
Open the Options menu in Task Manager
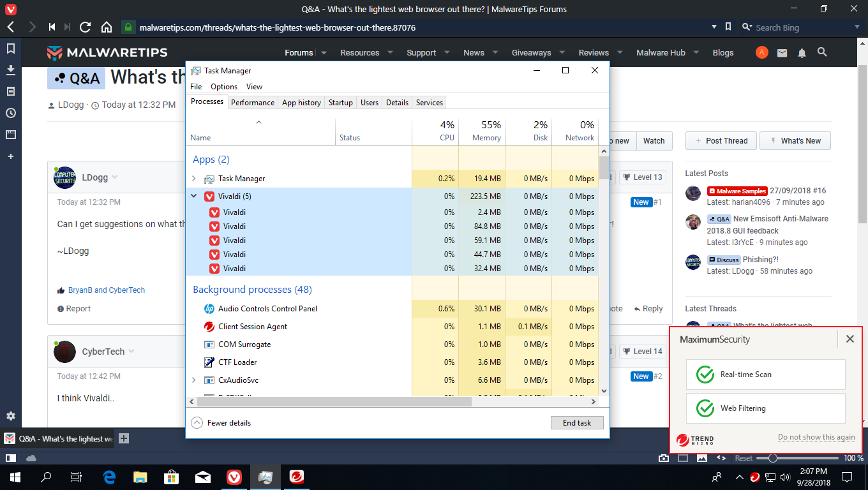coord(224,87)
